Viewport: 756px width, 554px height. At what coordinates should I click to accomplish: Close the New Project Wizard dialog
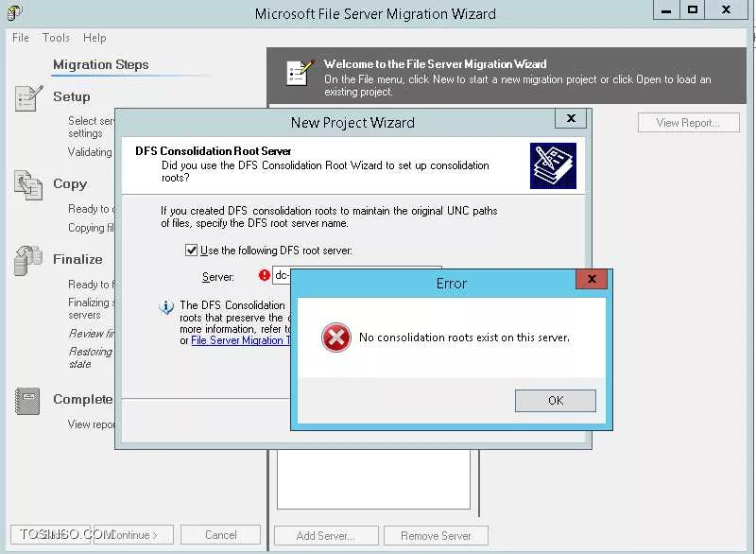(571, 118)
